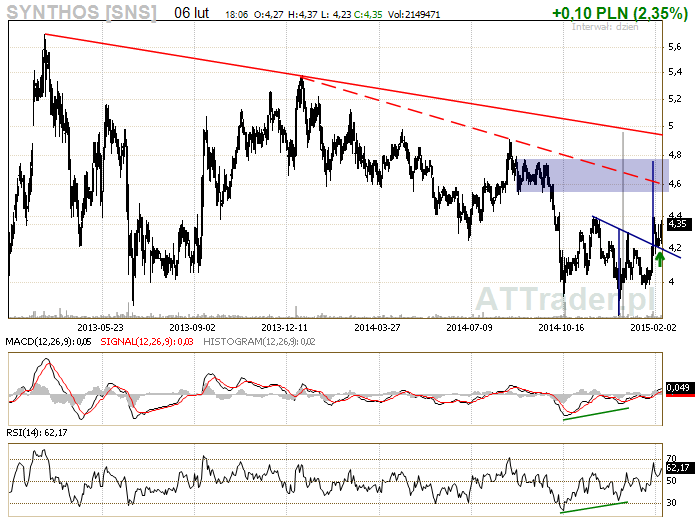Click the HISTOGRAM(12,26,9): 0,02 legend
The image size is (700, 522).
pyautogui.click(x=259, y=342)
